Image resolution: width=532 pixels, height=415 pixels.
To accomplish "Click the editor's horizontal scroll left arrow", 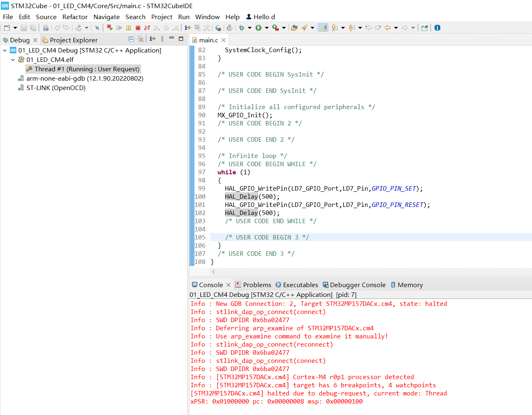I will point(213,272).
